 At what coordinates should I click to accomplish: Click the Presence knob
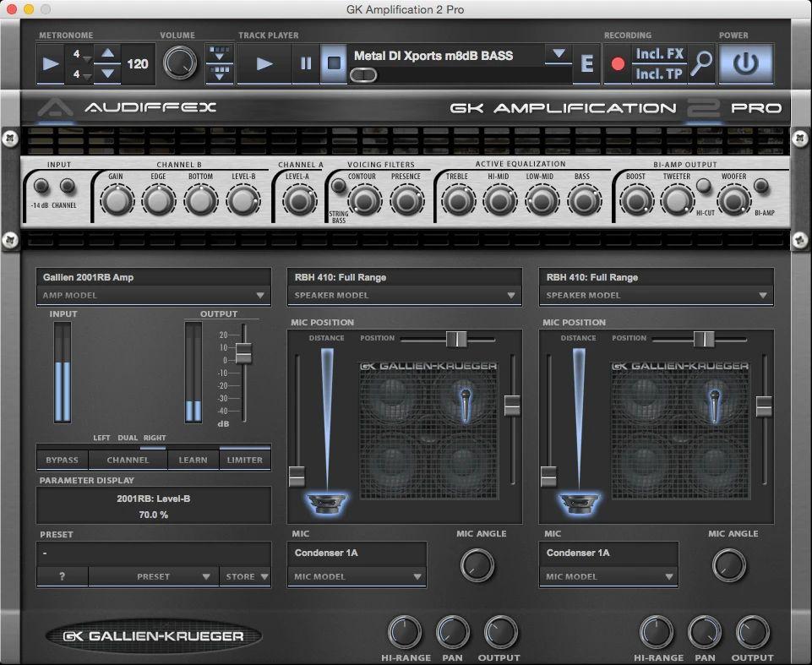406,200
